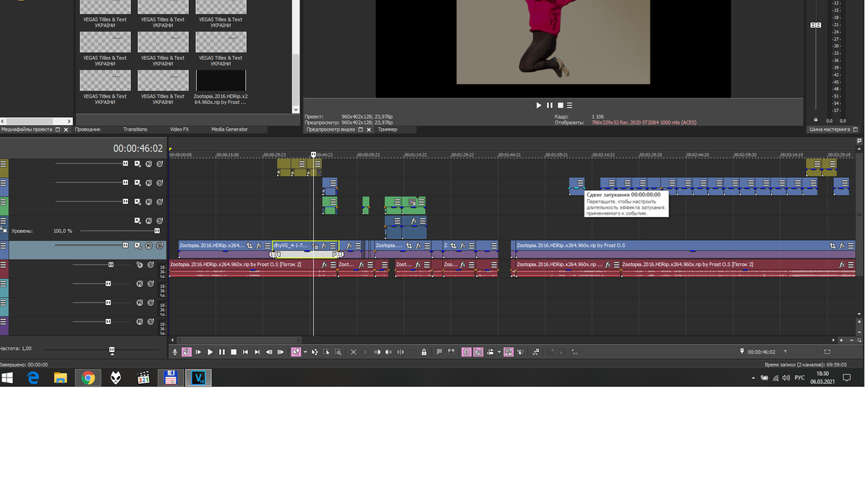Open the Media Generator tab
The image size is (868, 488).
point(229,129)
